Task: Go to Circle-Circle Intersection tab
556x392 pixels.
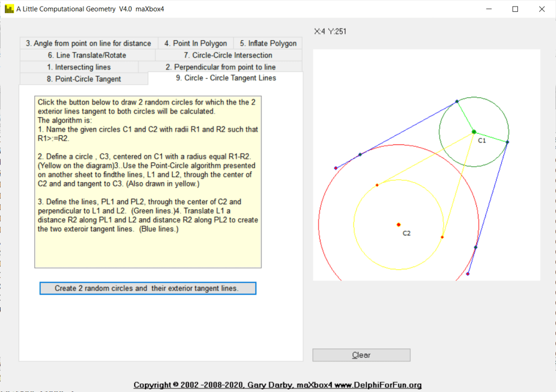Action: coord(228,55)
